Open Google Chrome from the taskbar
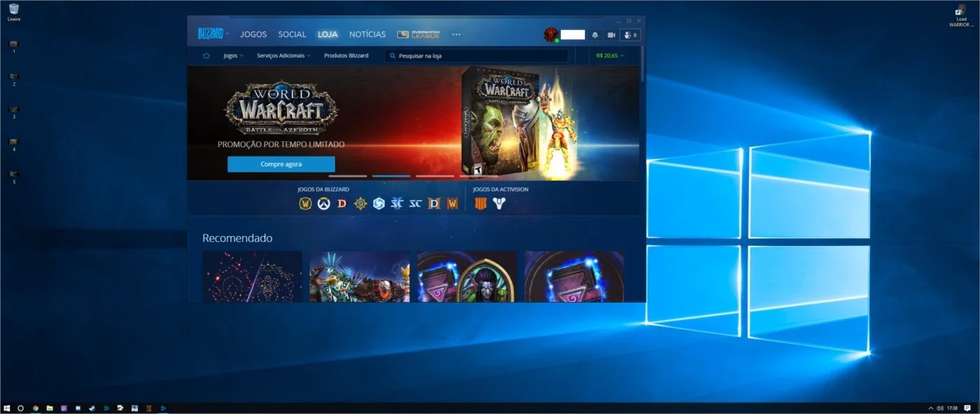This screenshot has width=980, height=414. pos(36,408)
